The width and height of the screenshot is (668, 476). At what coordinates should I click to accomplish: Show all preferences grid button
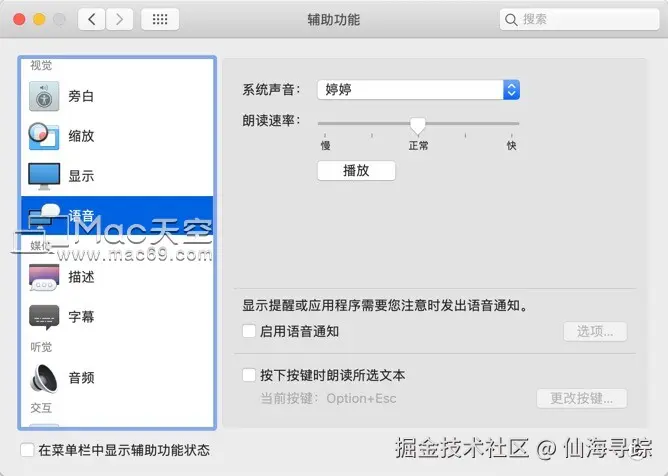coord(160,19)
